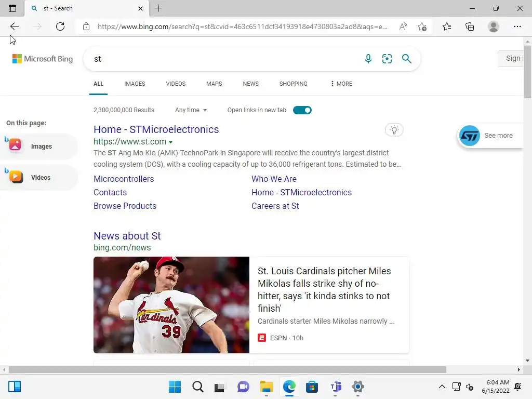Open Read aloud in address bar
Screen dimensions: 532x399
click(x=403, y=26)
